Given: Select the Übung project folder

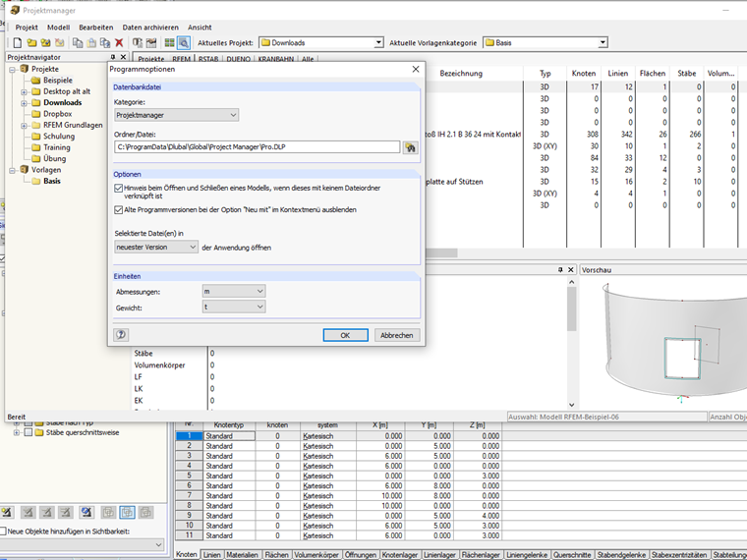Looking at the screenshot, I should point(55,158).
